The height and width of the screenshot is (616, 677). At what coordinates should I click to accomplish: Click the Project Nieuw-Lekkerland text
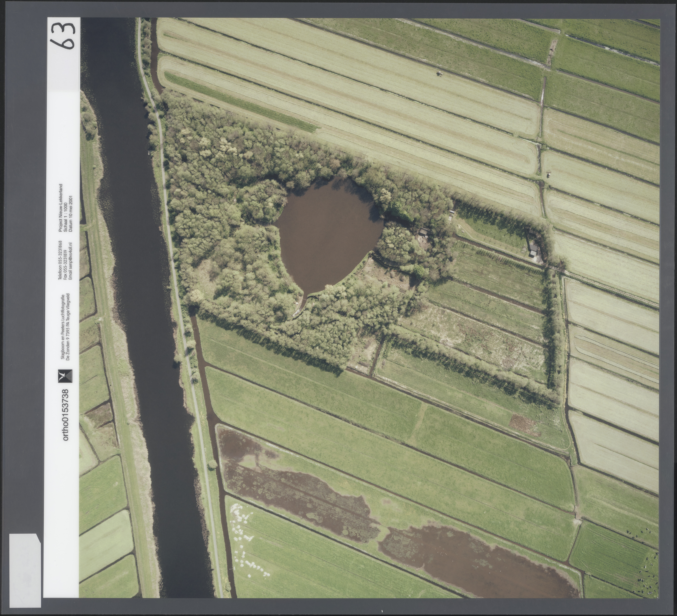click(61, 208)
